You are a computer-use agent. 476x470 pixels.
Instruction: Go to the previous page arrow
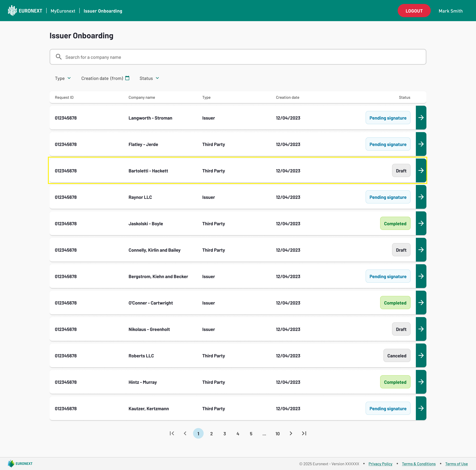coord(185,433)
